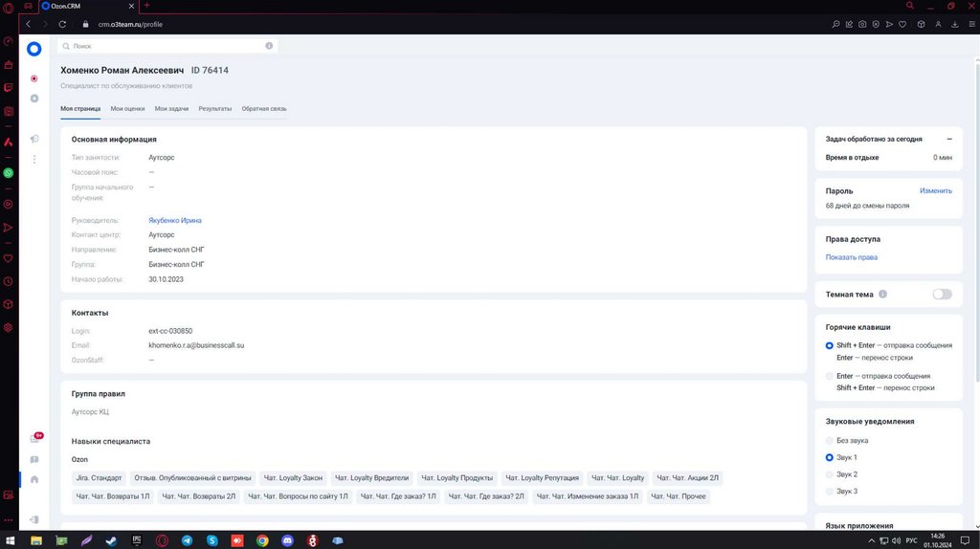980x549 pixels.
Task: Select Звук 2 notification sound
Action: (x=830, y=474)
